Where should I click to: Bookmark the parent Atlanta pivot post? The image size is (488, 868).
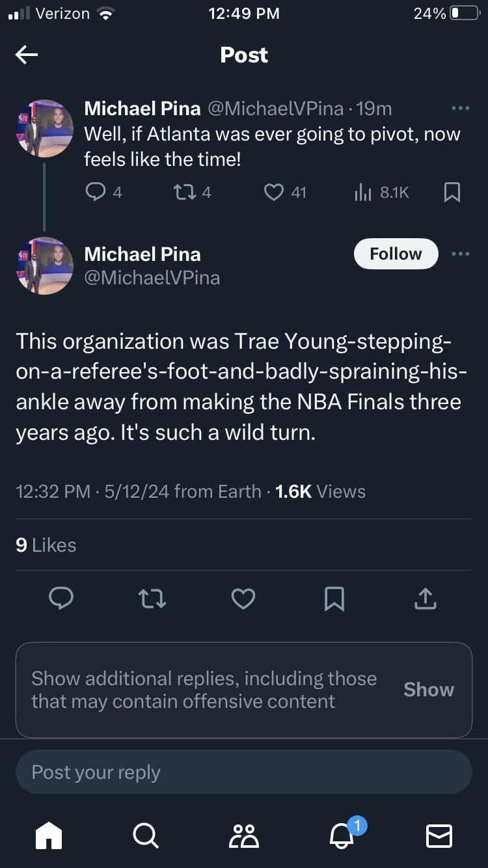click(x=452, y=192)
